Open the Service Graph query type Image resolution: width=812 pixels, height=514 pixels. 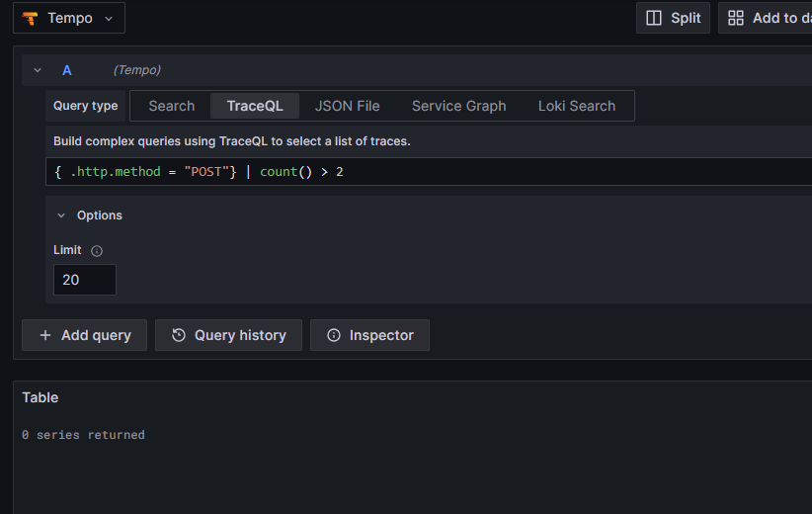pyautogui.click(x=458, y=106)
